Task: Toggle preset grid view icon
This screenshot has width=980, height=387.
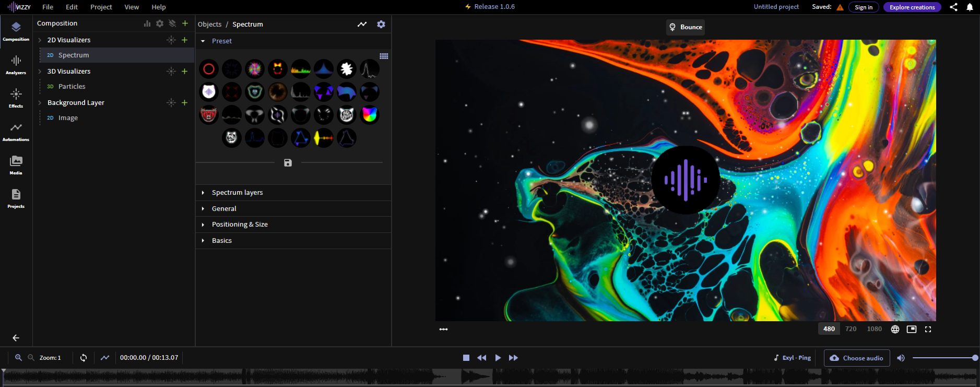Action: (x=384, y=56)
